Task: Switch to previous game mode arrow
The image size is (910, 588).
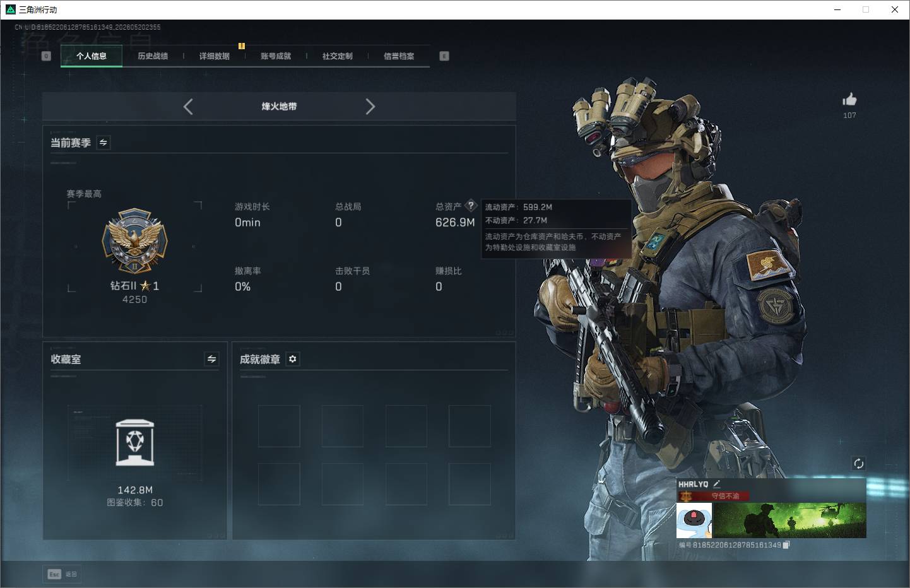Action: pyautogui.click(x=188, y=107)
